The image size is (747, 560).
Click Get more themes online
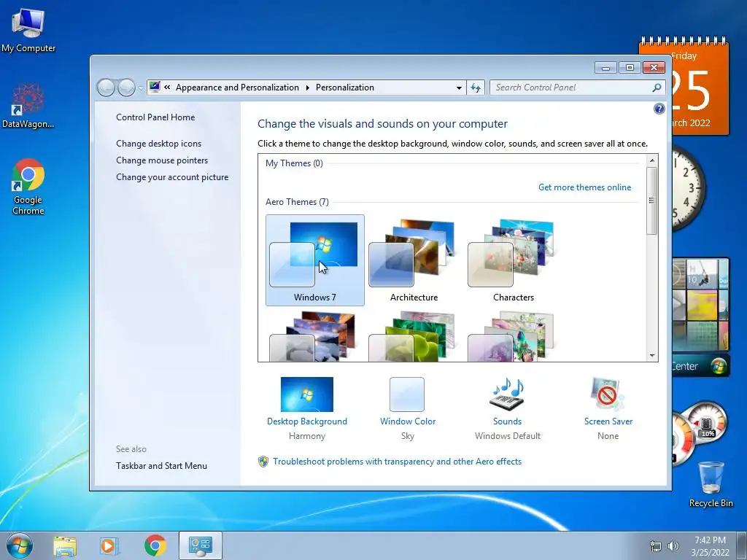[584, 187]
